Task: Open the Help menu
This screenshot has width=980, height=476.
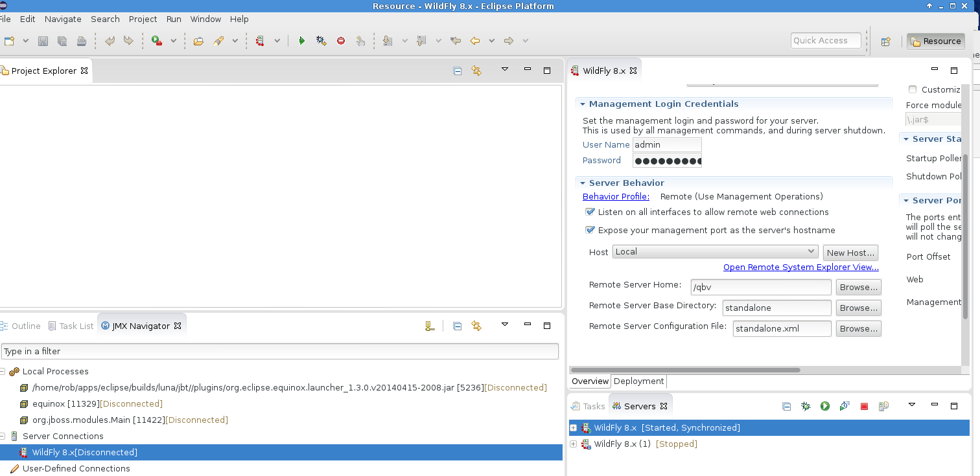Action: click(239, 19)
